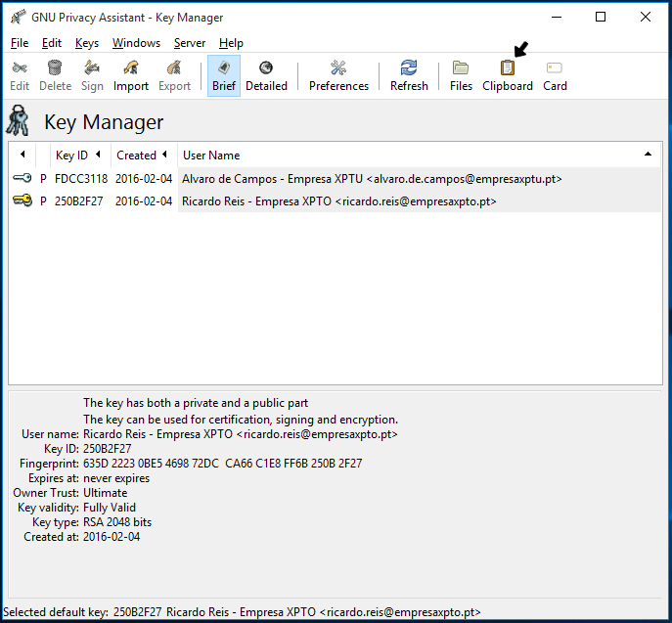Click the created date of the FDCC3118 key
This screenshot has height=623, width=672.
(144, 179)
